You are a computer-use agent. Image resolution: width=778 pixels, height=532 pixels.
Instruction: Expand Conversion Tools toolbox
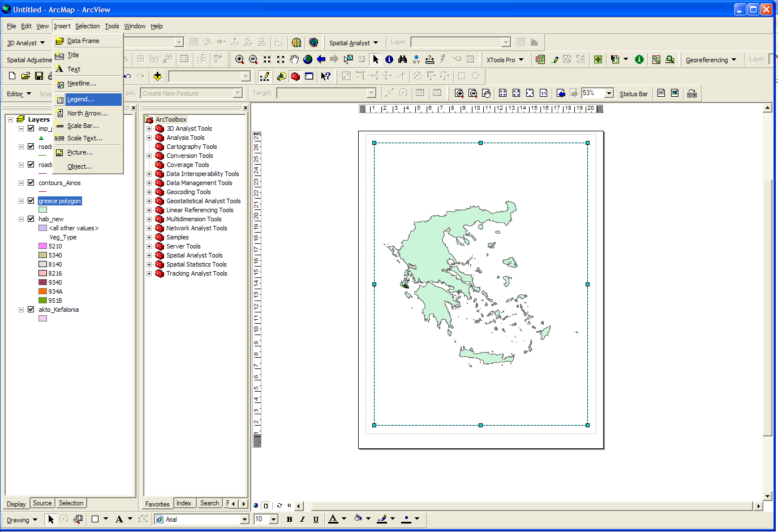point(149,156)
